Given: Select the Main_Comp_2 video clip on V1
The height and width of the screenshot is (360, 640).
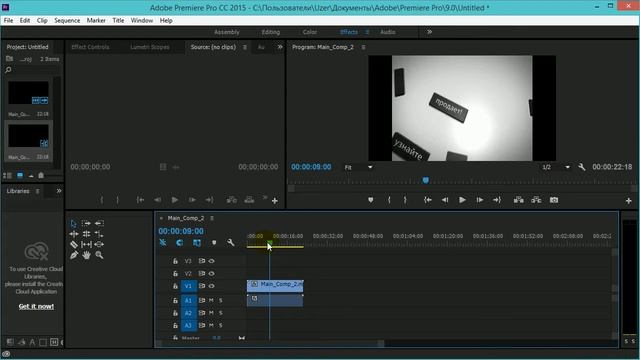Looking at the screenshot, I should tap(275, 285).
